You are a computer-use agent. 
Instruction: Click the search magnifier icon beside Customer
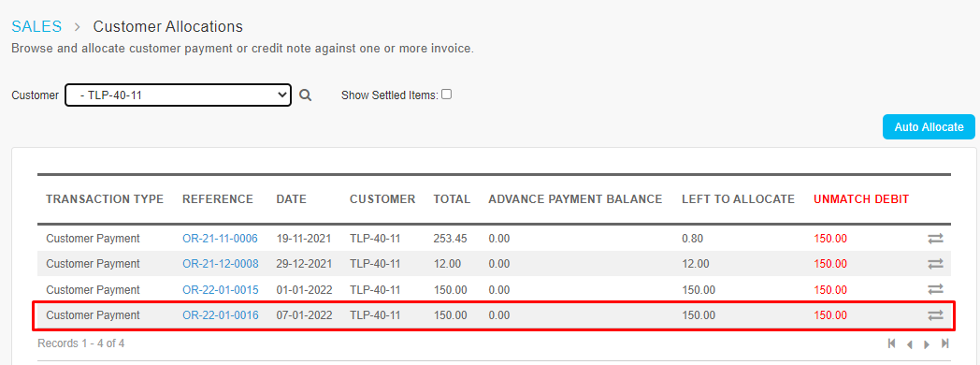click(305, 95)
